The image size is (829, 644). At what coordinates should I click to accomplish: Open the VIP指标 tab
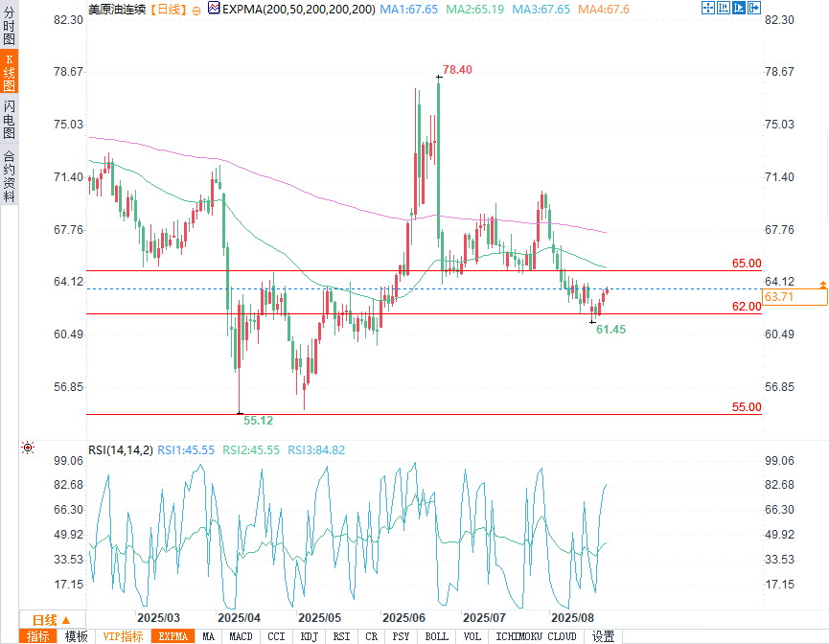pyautogui.click(x=123, y=636)
